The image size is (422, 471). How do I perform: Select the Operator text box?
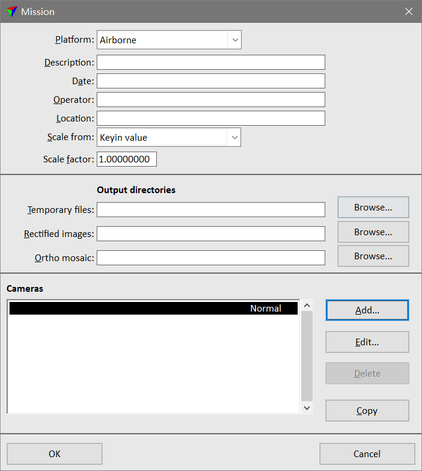click(211, 100)
